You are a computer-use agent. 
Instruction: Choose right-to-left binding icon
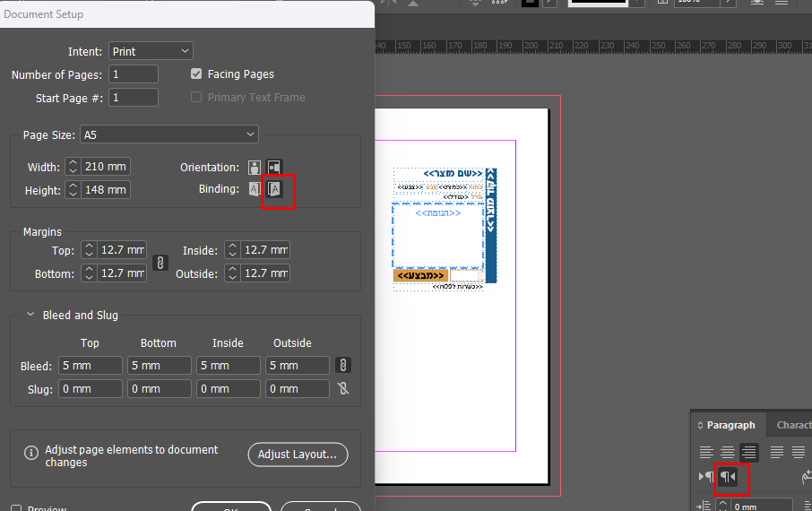point(276,189)
